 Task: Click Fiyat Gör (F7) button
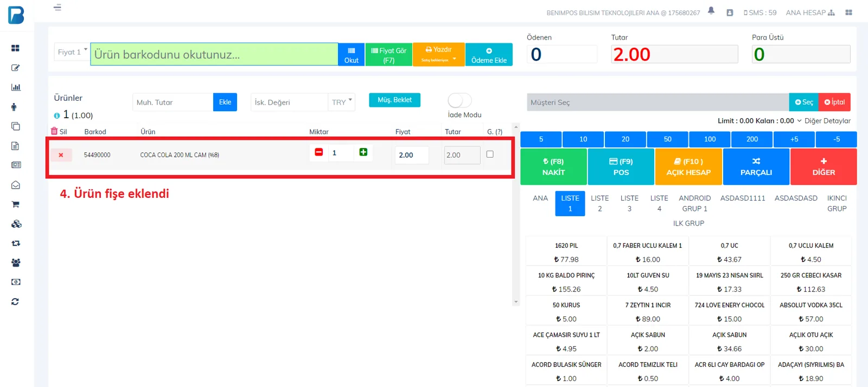389,54
